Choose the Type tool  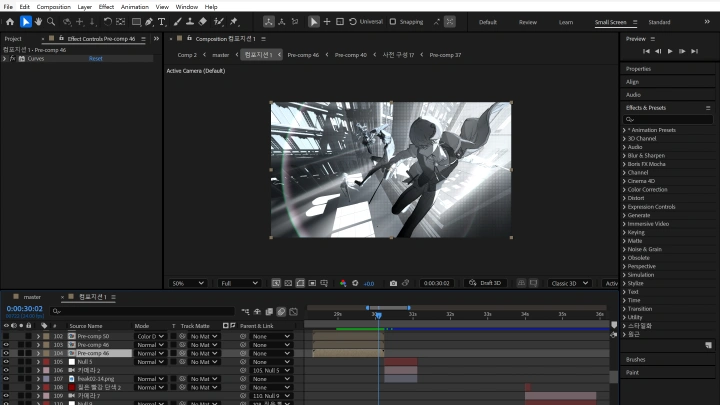tap(162, 21)
